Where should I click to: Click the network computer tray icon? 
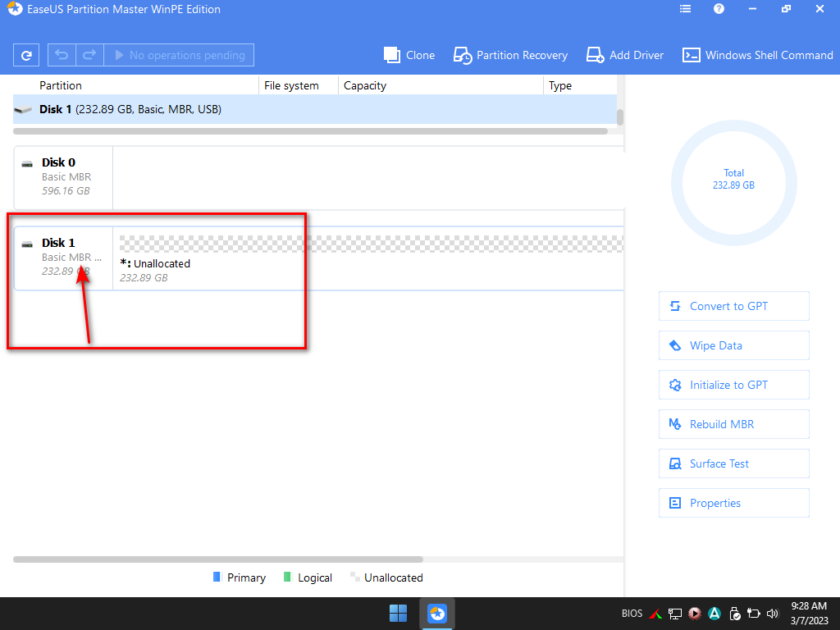coord(675,614)
